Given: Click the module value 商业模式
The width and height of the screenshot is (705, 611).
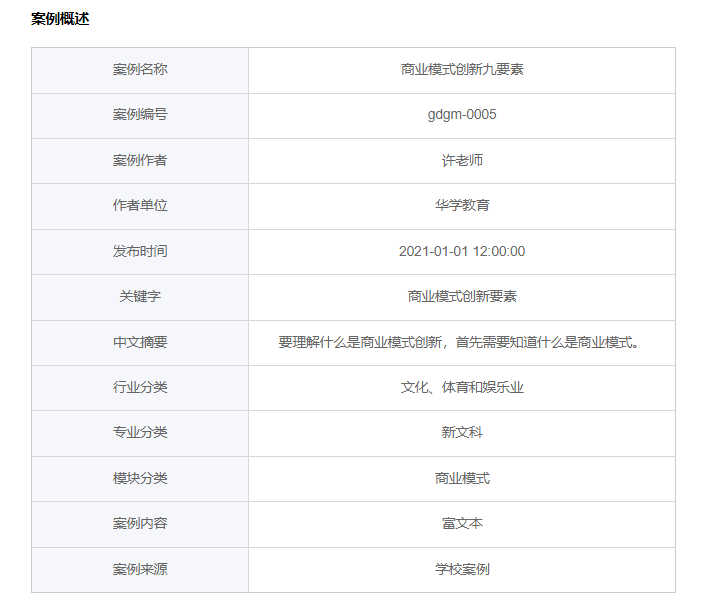Looking at the screenshot, I should 461,479.
